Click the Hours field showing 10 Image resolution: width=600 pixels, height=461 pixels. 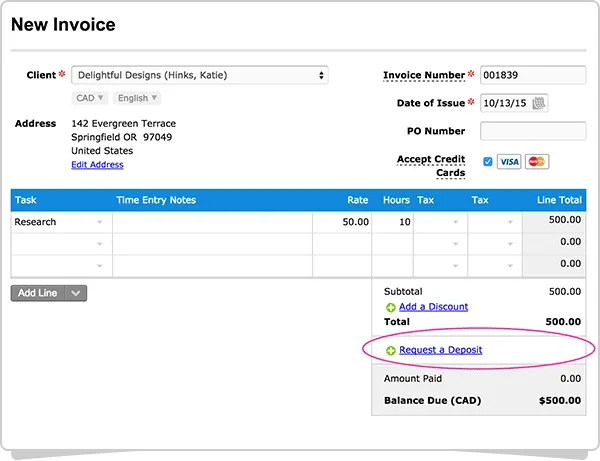(x=392, y=222)
